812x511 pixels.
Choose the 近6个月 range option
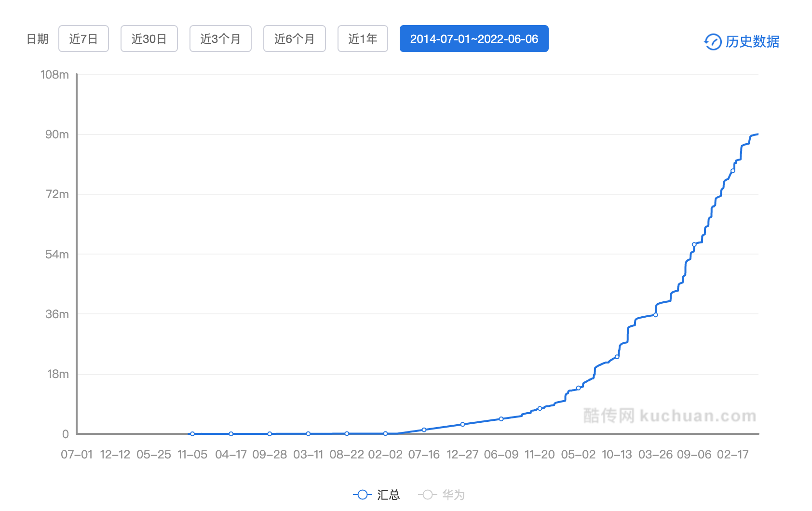point(294,39)
